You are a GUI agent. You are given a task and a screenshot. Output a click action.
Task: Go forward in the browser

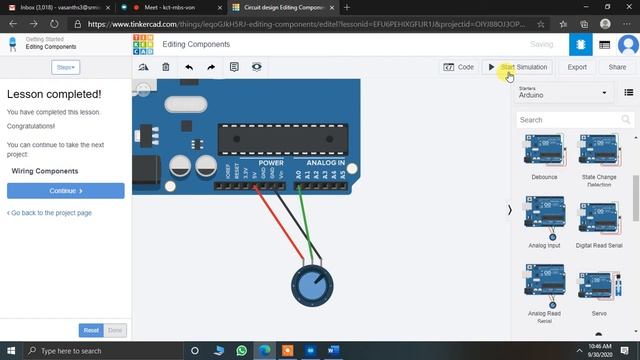tap(33, 24)
